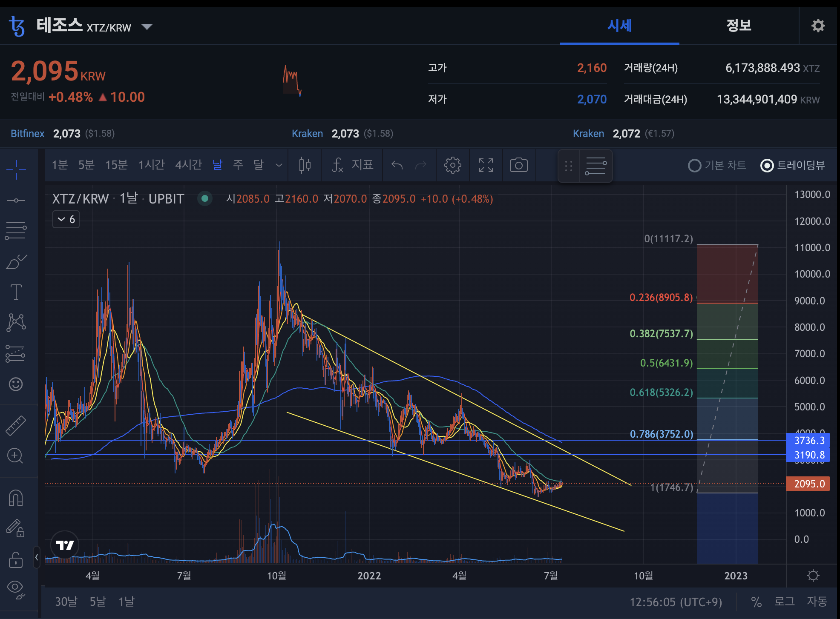Select the ruler measure tool
The width and height of the screenshot is (840, 619).
[x=16, y=425]
